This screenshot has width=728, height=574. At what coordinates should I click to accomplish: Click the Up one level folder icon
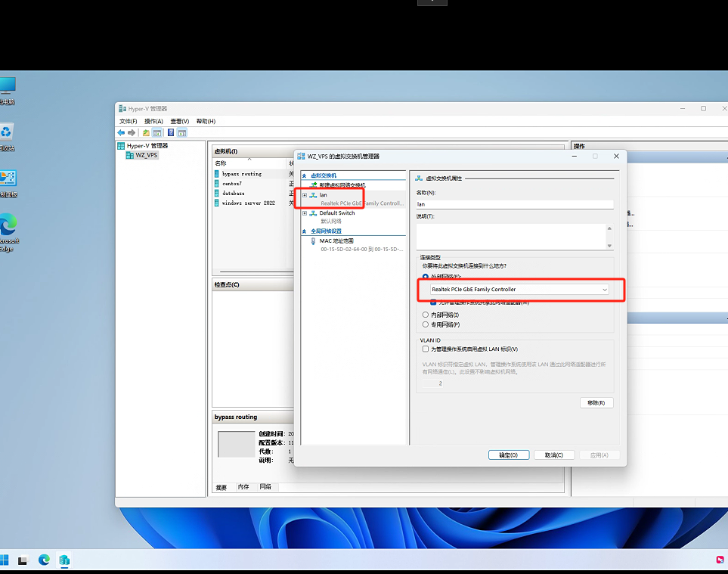coord(146,133)
